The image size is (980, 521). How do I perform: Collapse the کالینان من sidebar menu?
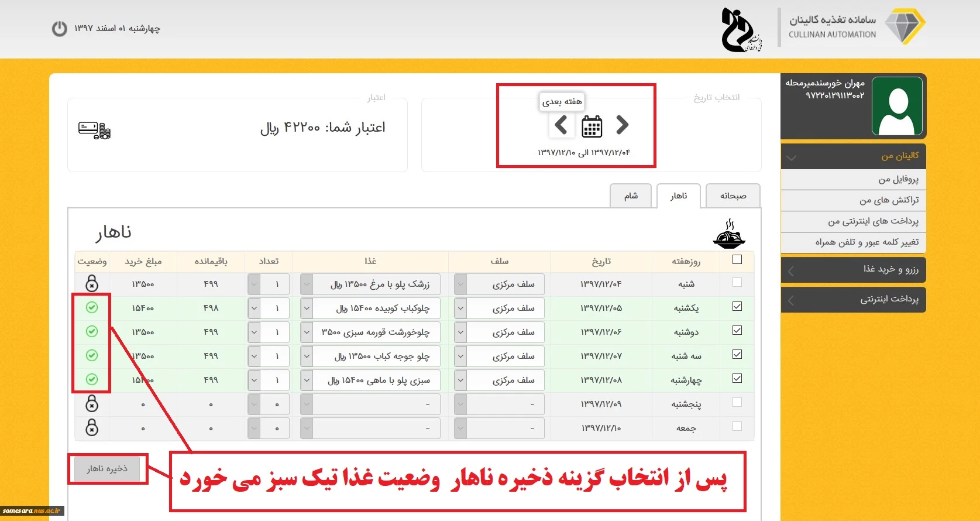point(853,156)
